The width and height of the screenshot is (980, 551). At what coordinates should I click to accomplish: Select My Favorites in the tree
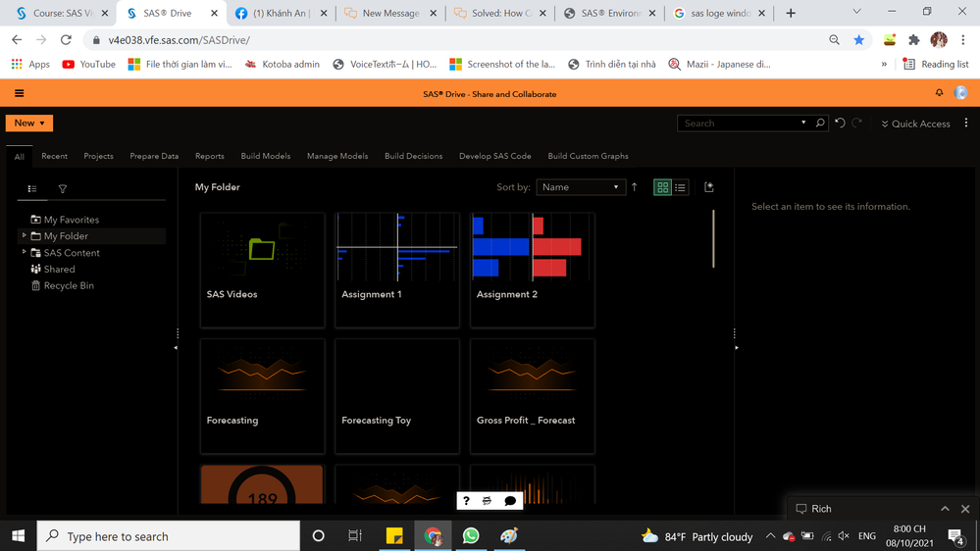tap(72, 220)
